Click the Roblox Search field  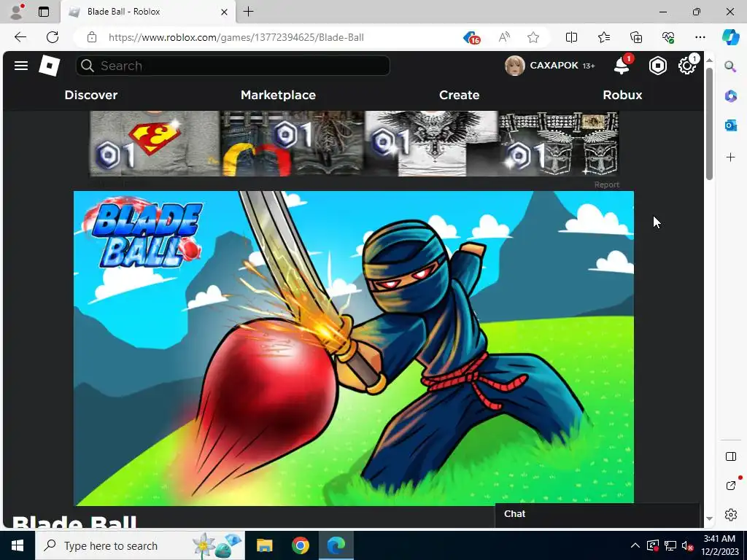(233, 66)
